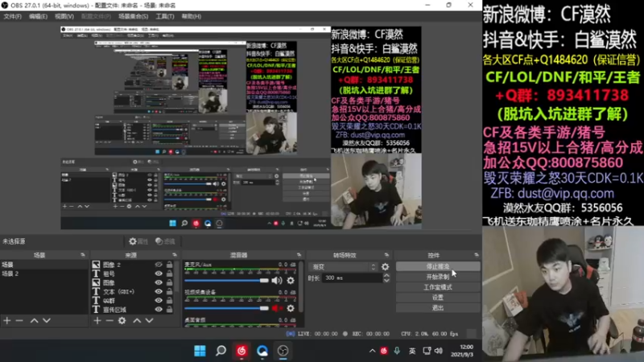Remove the source with the minus icon in the 来源 panel
Image resolution: width=644 pixels, height=362 pixels.
coord(109,320)
